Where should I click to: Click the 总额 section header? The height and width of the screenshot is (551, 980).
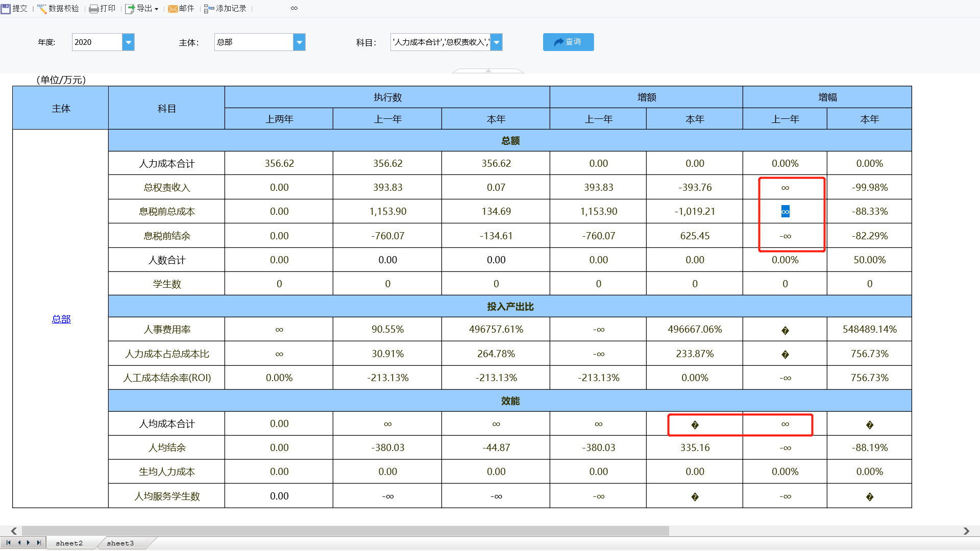tap(510, 140)
